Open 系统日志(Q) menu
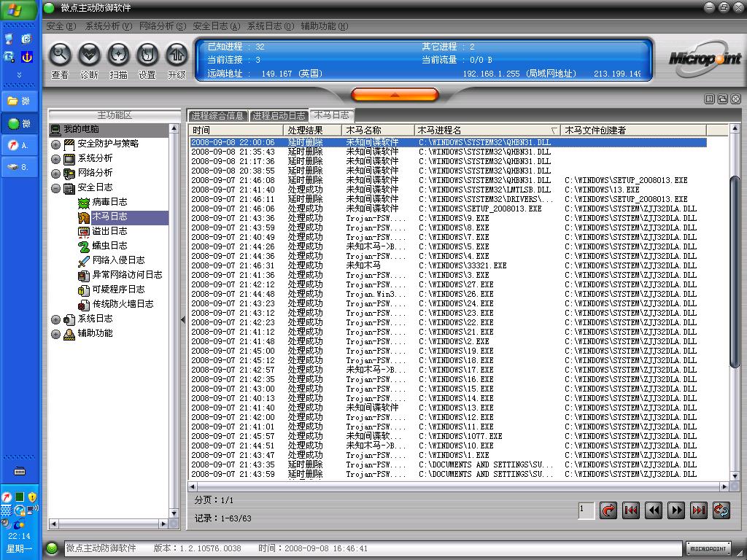Viewport: 747px width, 560px height. point(271,26)
